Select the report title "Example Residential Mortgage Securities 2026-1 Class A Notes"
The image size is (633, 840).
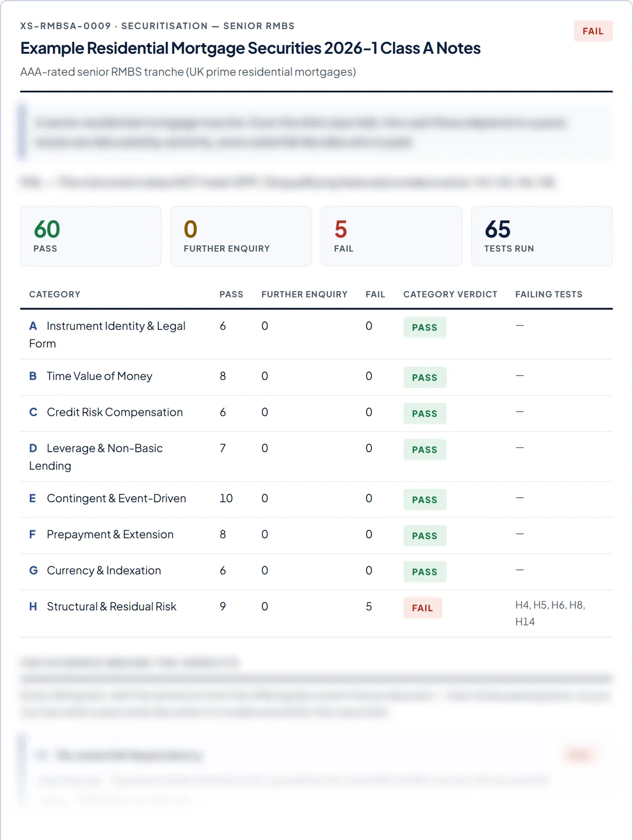click(x=251, y=49)
